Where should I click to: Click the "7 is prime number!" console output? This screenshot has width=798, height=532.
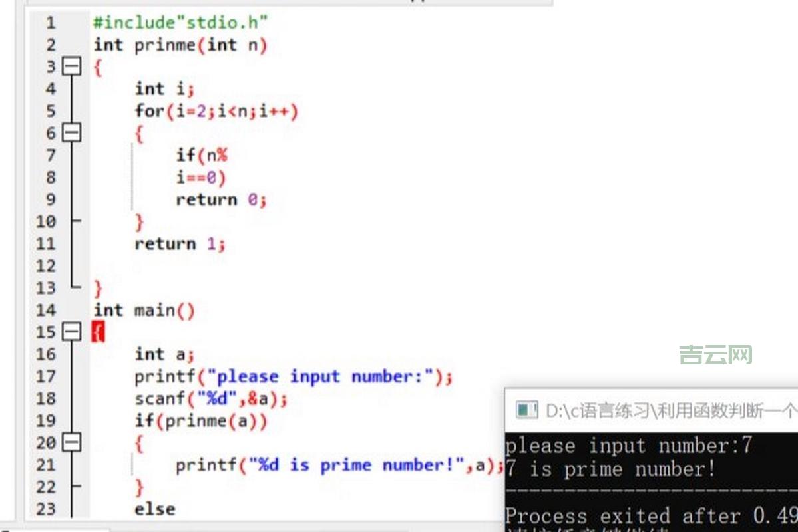click(x=610, y=469)
